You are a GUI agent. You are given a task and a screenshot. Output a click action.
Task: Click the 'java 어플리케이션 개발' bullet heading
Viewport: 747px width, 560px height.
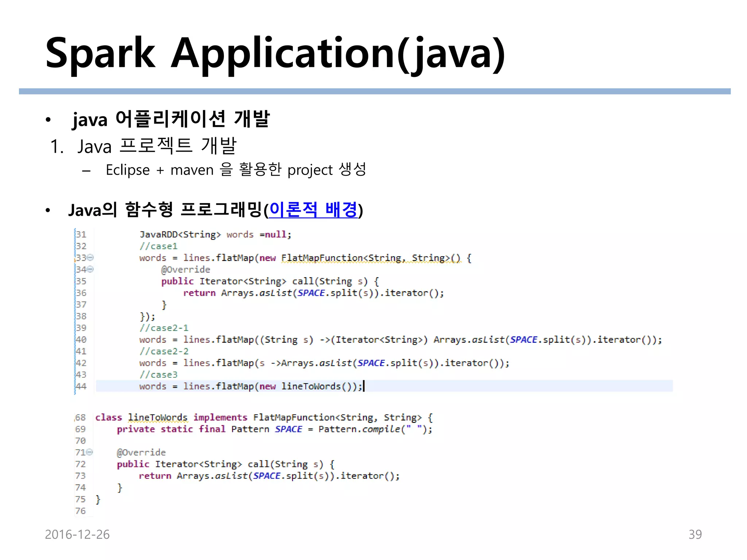point(171,119)
